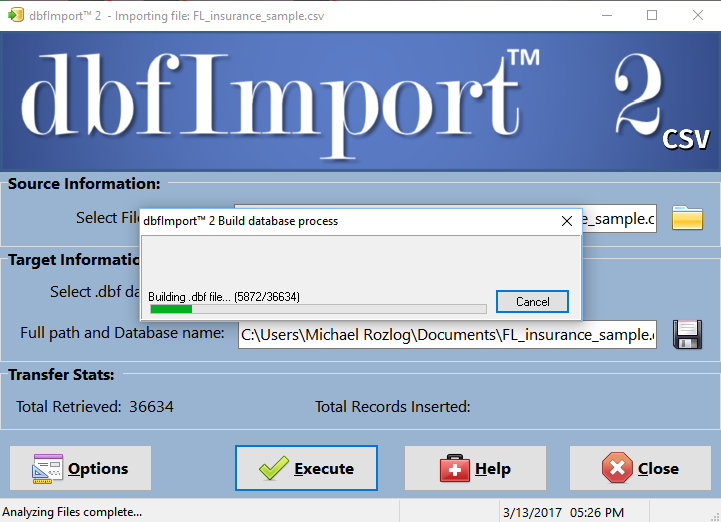Click the window resize grip in status bar
The width and height of the screenshot is (721, 522).
click(715, 516)
